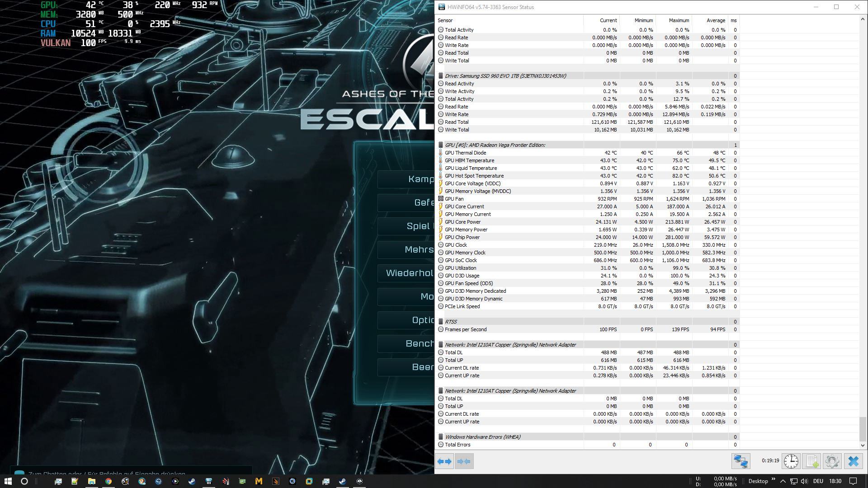Select the GPU Thermal Diode row
Screen dimensions: 868x488
pos(588,153)
